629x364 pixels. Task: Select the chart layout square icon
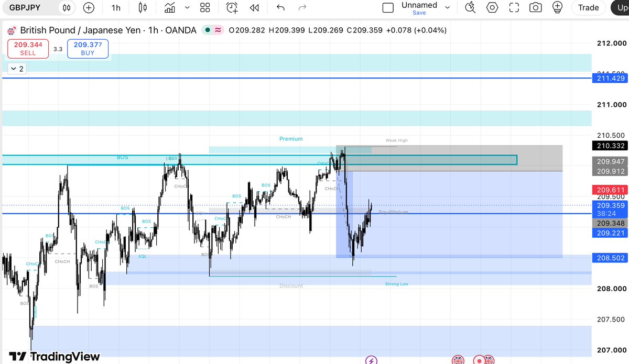(x=388, y=7)
